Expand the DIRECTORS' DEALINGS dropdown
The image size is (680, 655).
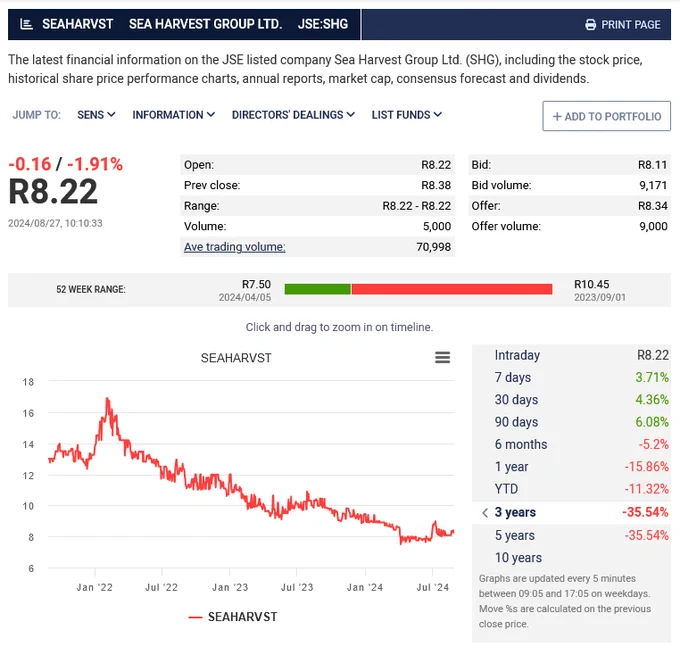[x=293, y=115]
